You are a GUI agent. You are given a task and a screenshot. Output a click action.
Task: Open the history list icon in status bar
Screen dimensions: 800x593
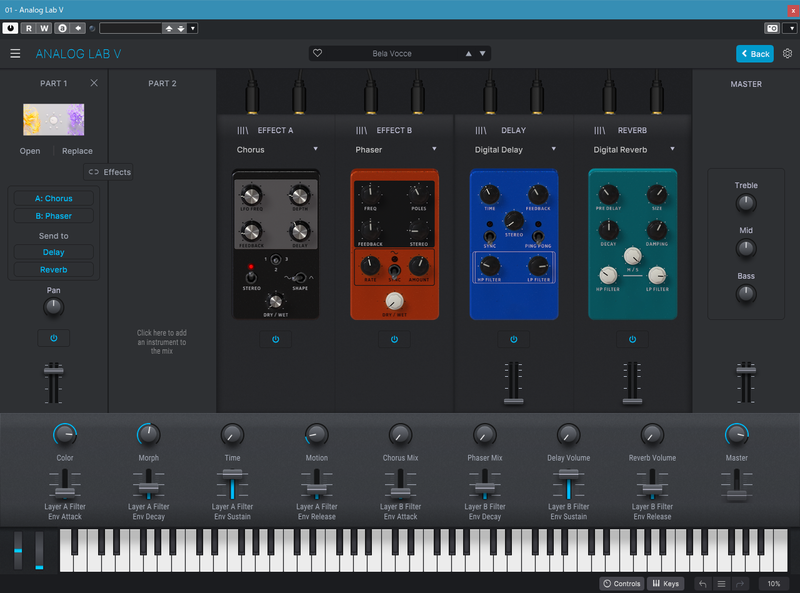(x=721, y=583)
